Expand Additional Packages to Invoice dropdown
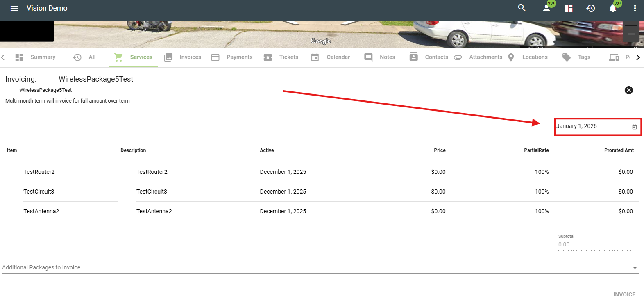Screen dimensions: 644x301 click(635, 268)
